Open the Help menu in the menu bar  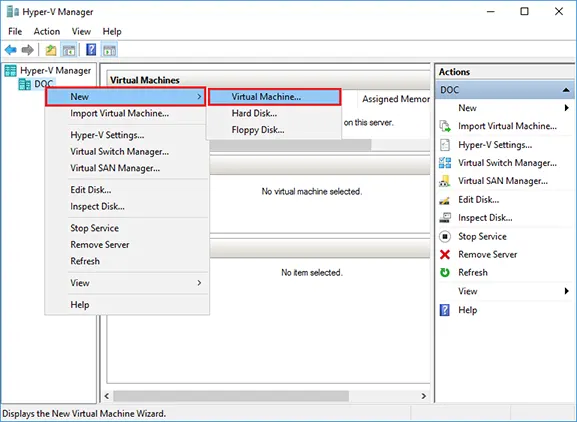[112, 32]
